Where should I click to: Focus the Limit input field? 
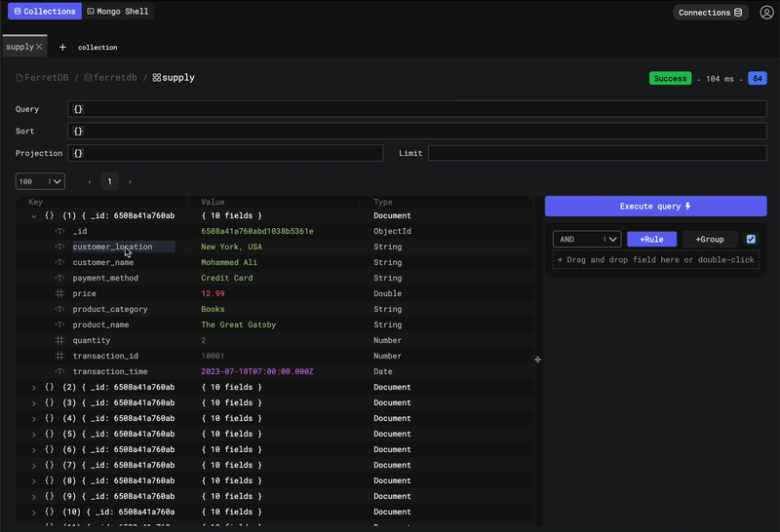click(x=598, y=153)
